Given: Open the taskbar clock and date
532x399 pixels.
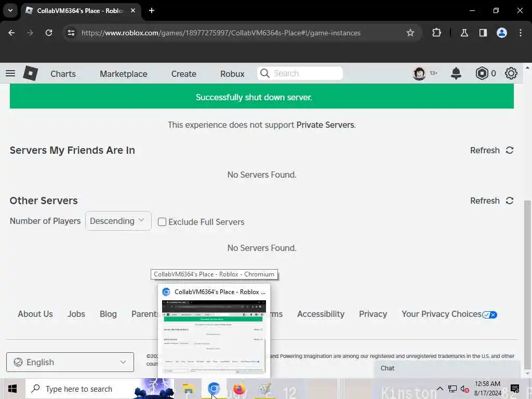Looking at the screenshot, I should click(x=487, y=389).
